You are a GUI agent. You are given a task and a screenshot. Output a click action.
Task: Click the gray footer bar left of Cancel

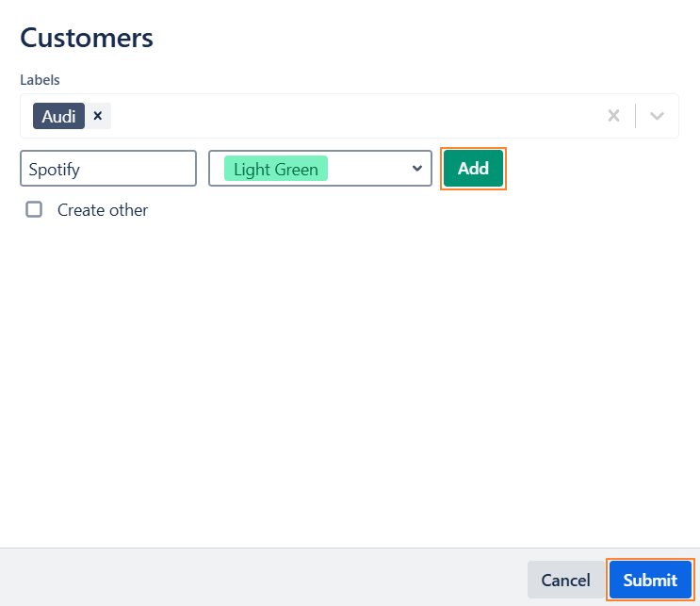[264, 578]
